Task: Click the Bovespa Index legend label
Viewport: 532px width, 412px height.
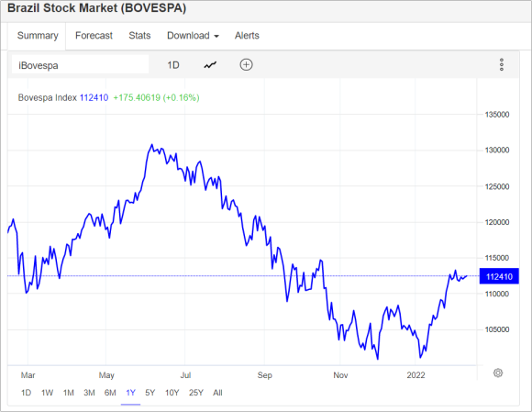Action: (48, 98)
